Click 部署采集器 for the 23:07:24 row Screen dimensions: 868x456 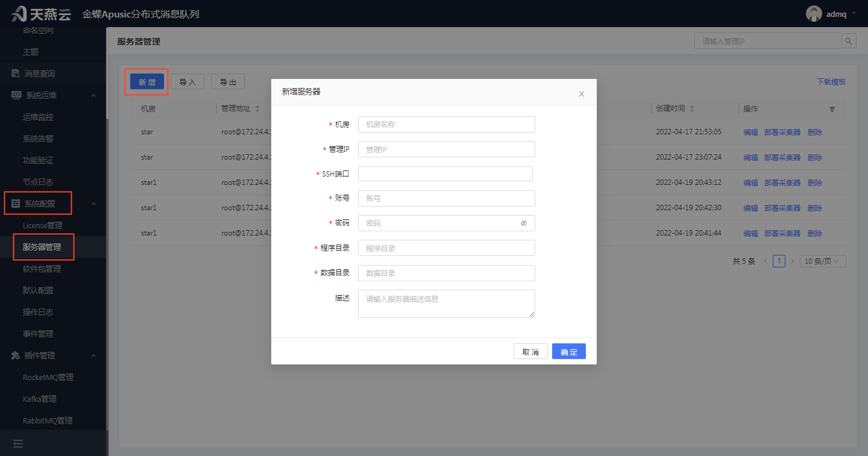click(x=782, y=157)
